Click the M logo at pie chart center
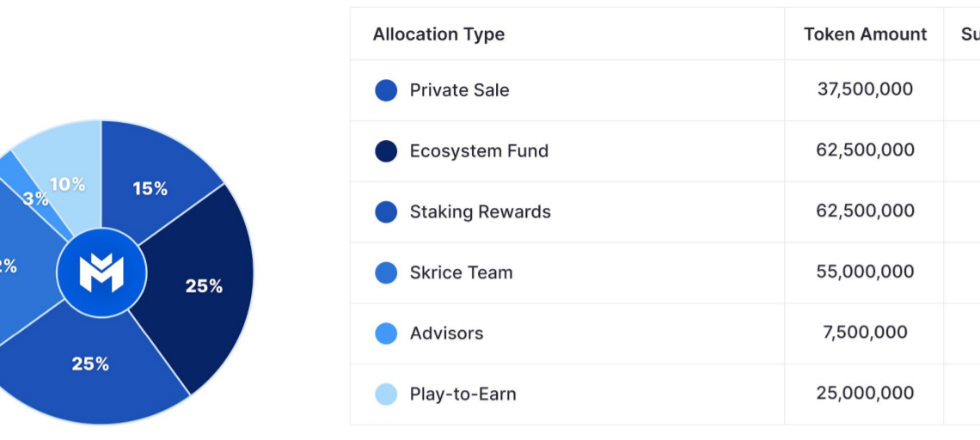980x440 pixels. pos(101,272)
